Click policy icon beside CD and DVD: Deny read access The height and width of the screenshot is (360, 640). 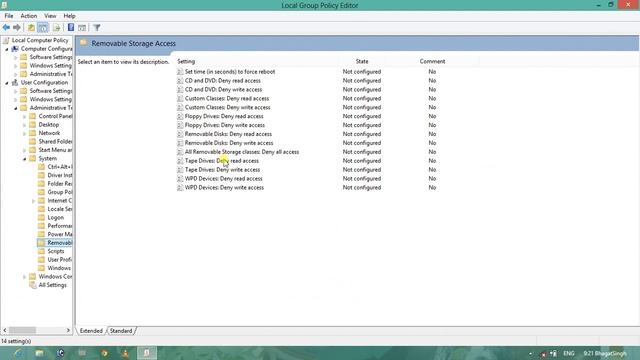[180, 80]
